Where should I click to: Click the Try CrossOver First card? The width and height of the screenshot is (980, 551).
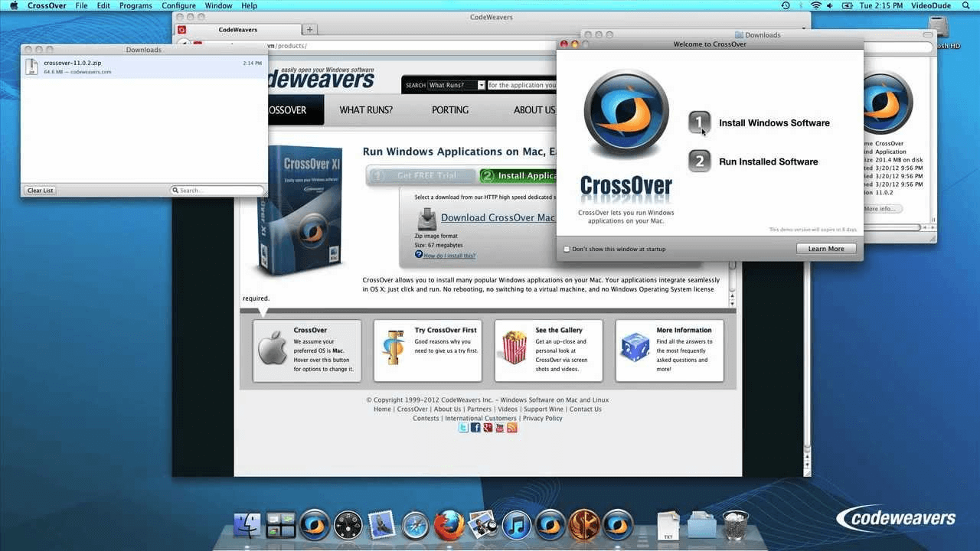[427, 350]
